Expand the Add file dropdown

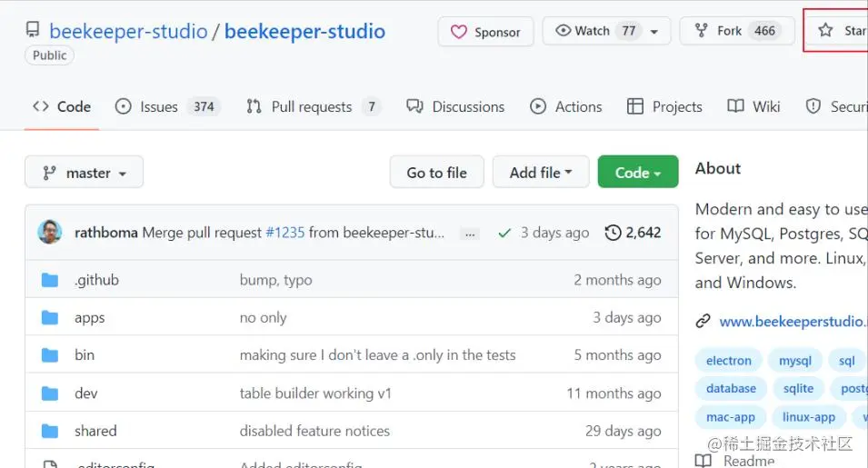pos(541,173)
